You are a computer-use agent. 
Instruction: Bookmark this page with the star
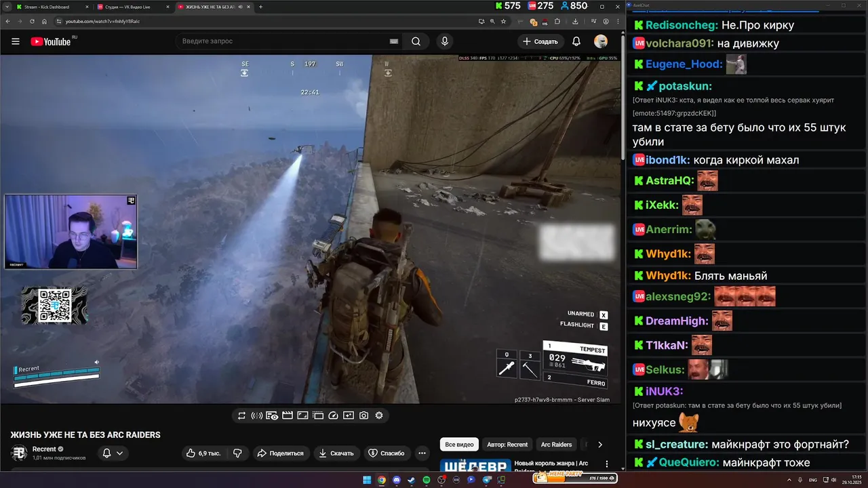(x=503, y=21)
